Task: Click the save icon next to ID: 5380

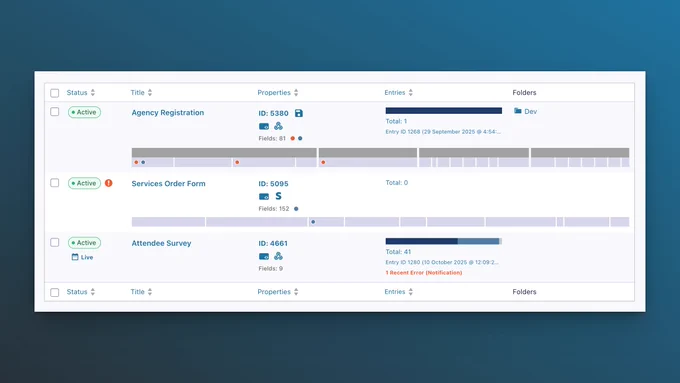Action: coord(299,113)
